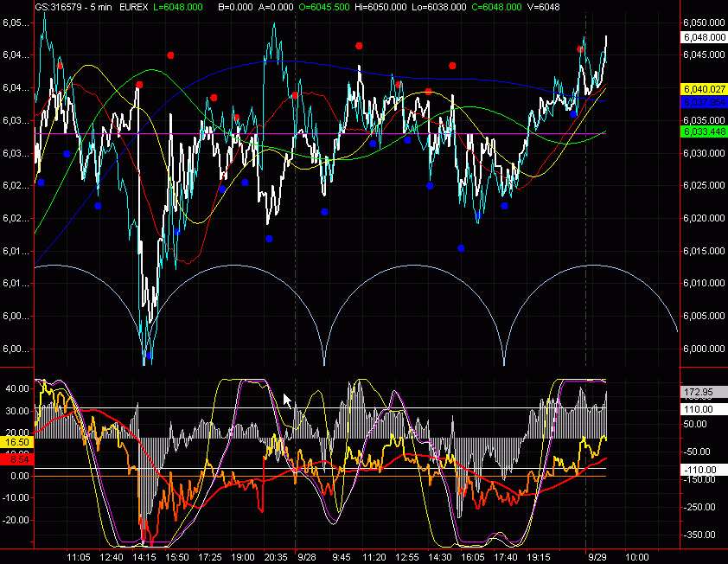Click the 9/29 date marker on time axis
Screen dimensions: 728x564
(597, 557)
